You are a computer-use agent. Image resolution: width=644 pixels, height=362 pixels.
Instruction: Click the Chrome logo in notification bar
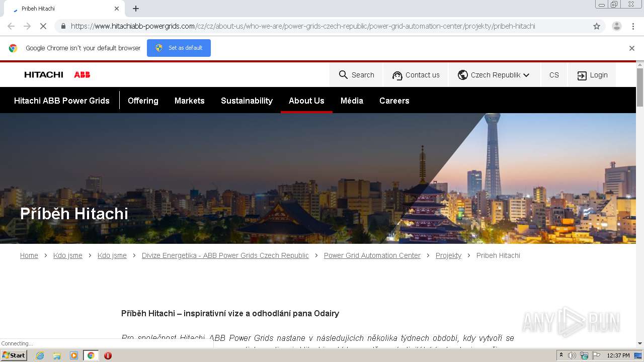(x=13, y=48)
